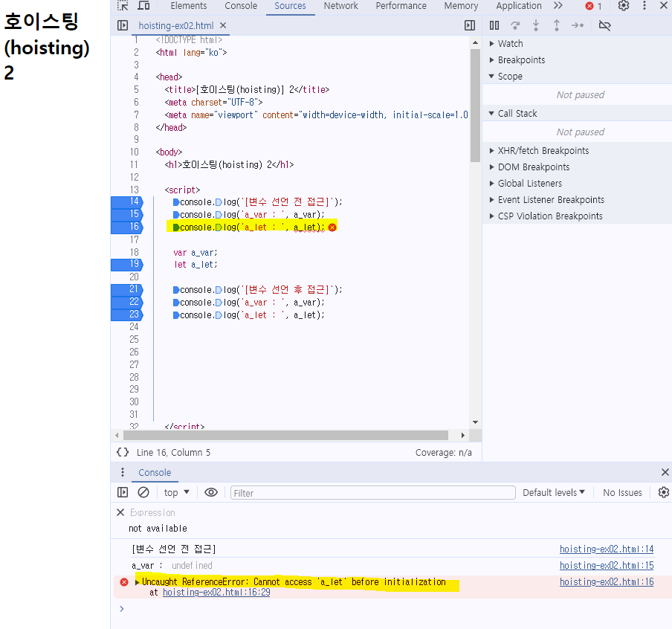Deactivate all breakpoints
672x629 pixels.
click(604, 26)
